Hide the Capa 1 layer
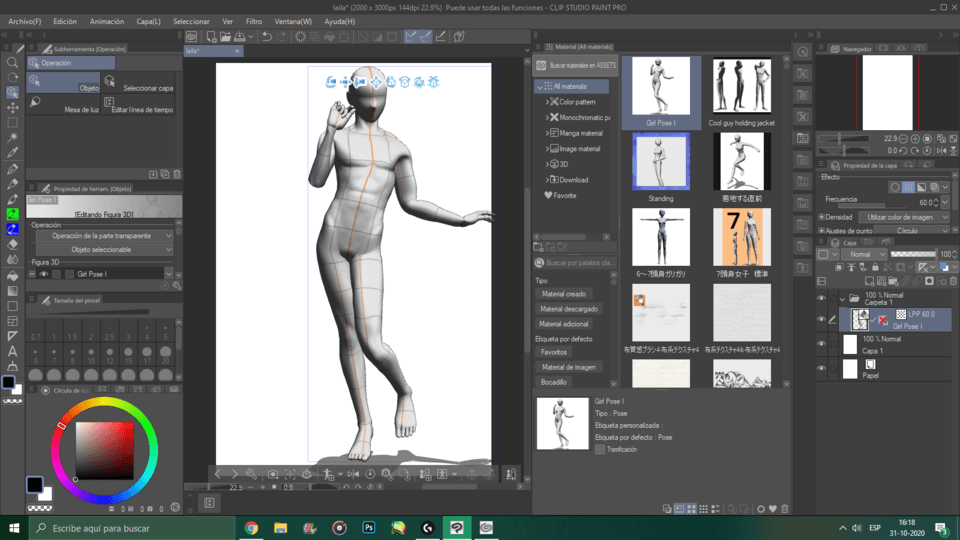Image resolution: width=960 pixels, height=540 pixels. (x=821, y=345)
